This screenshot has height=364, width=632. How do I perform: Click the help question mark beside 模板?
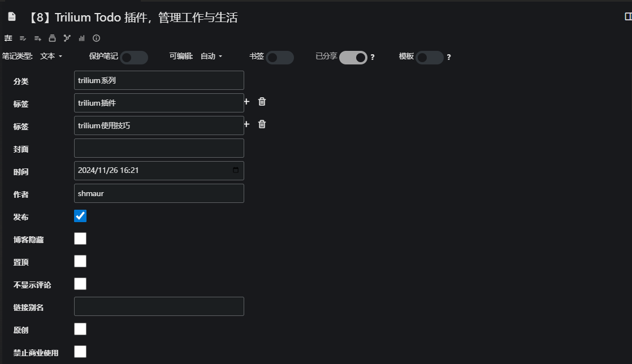point(449,57)
